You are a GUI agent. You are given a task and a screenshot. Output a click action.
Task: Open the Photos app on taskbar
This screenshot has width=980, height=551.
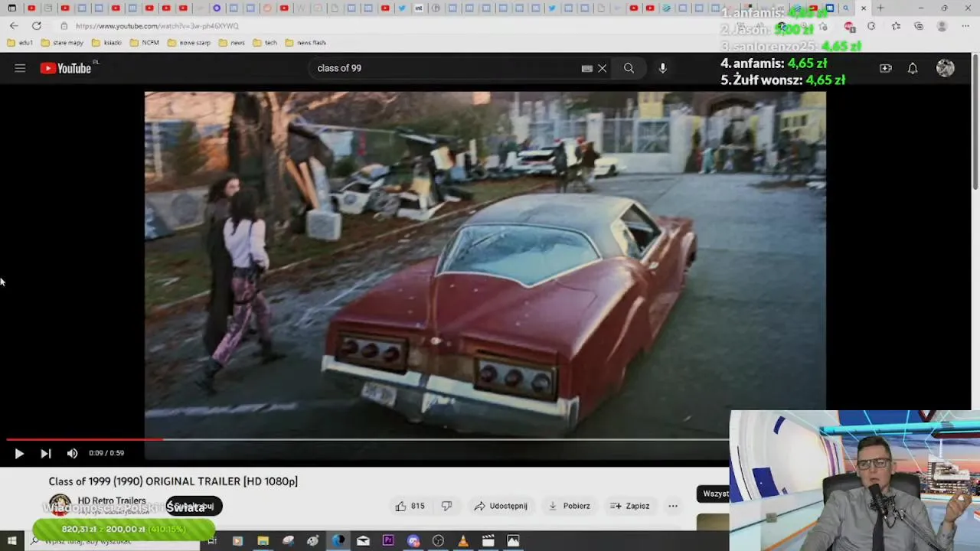[x=513, y=541]
